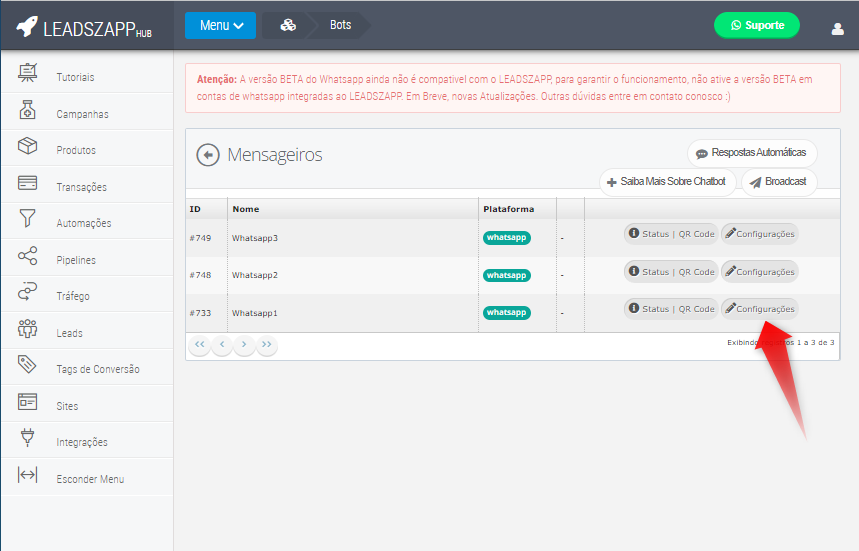
Task: Open Configurações for Whatsapp1
Action: 760,309
